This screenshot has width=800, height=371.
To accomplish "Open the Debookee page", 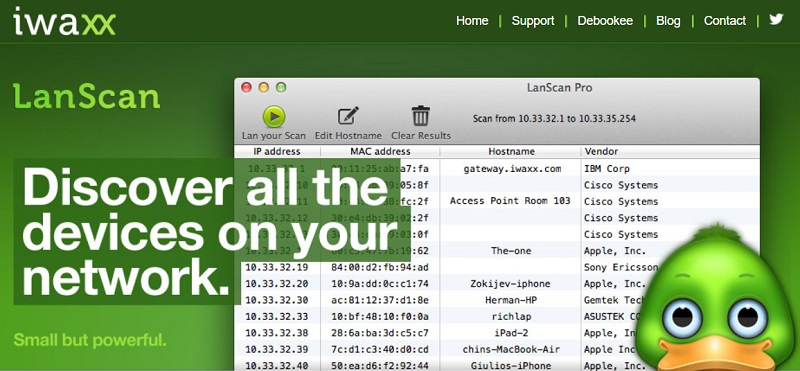I will (x=605, y=21).
